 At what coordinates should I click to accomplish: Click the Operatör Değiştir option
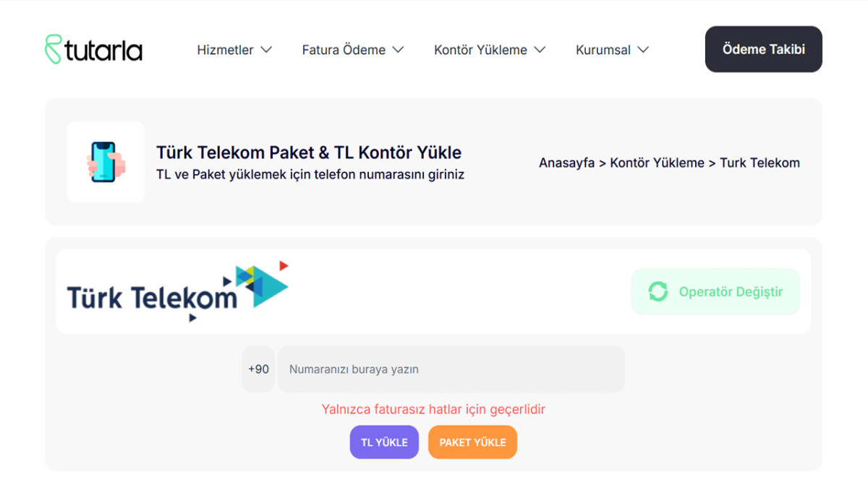(715, 291)
